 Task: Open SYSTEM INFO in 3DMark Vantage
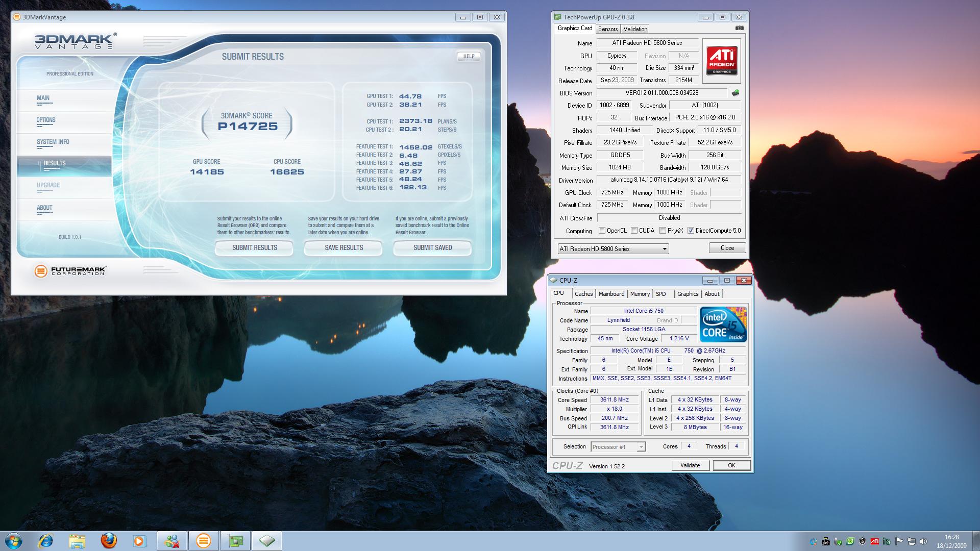coord(64,144)
